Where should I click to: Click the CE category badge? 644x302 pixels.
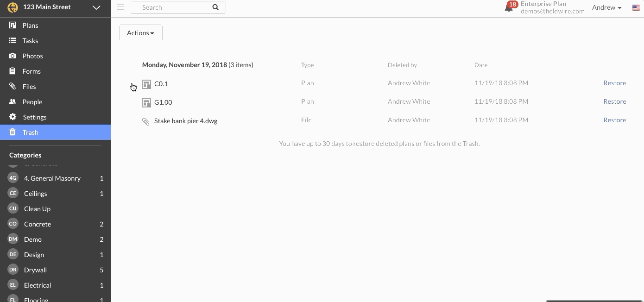click(x=13, y=193)
